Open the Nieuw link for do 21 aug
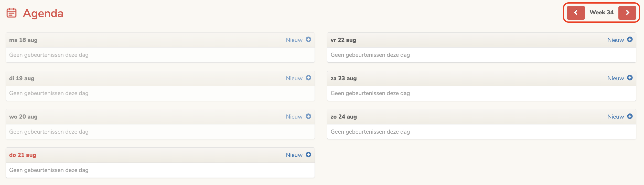This screenshot has width=644, height=185. [x=294, y=155]
